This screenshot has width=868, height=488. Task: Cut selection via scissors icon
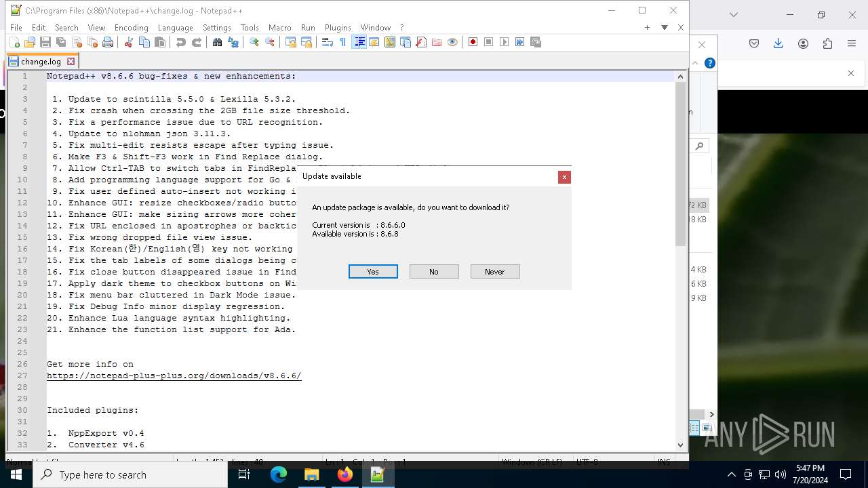click(x=128, y=42)
